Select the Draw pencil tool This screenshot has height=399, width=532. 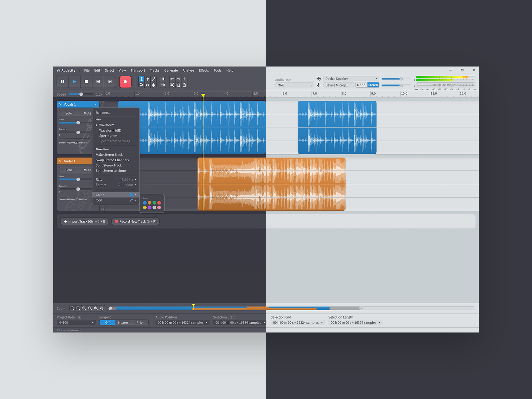click(x=153, y=79)
